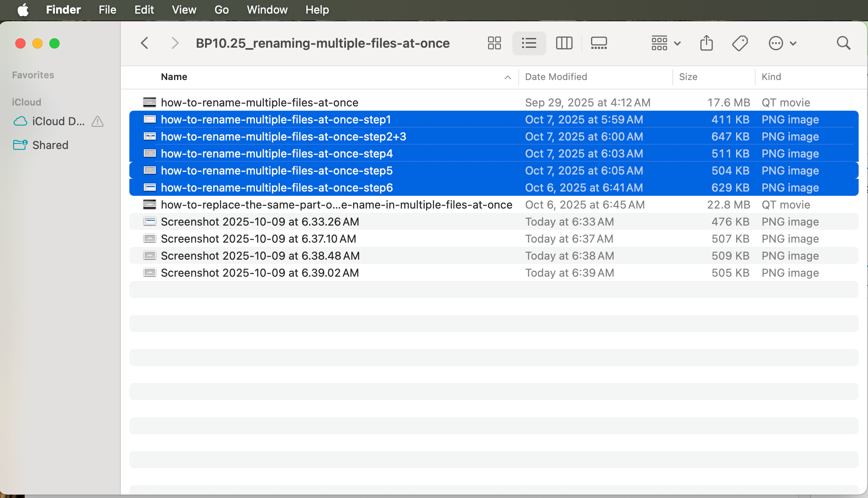Click the forward navigation arrow
The height and width of the screenshot is (498, 868).
(x=175, y=43)
